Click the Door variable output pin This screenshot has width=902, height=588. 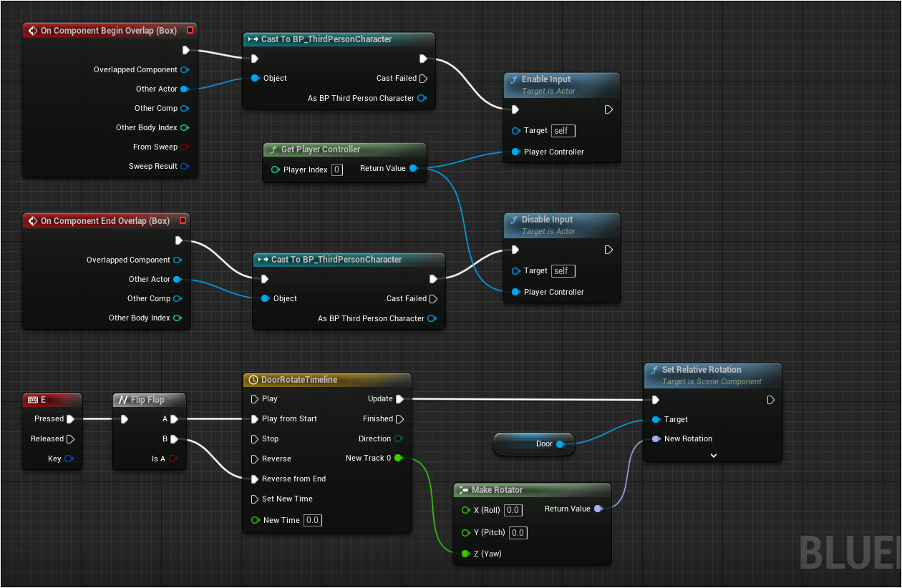point(560,444)
